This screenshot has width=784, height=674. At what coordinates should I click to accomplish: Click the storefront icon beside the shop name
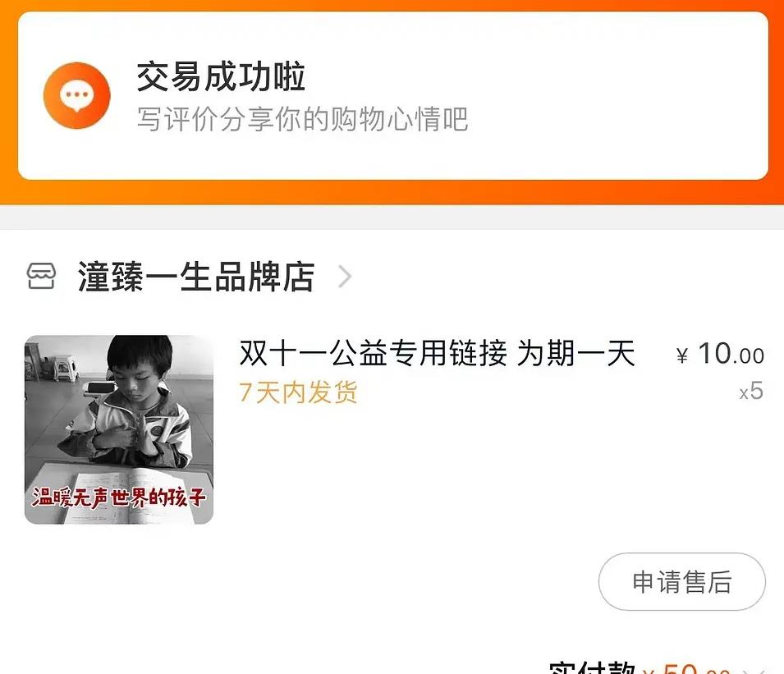pyautogui.click(x=41, y=276)
